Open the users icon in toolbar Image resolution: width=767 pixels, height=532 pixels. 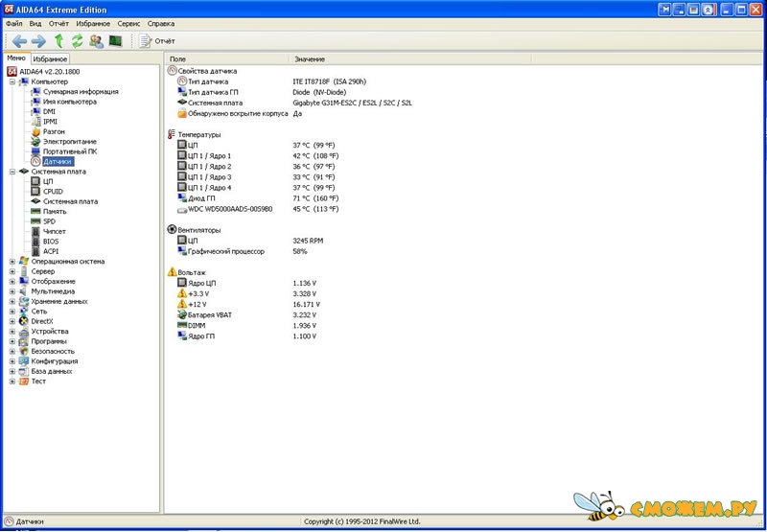[x=97, y=41]
